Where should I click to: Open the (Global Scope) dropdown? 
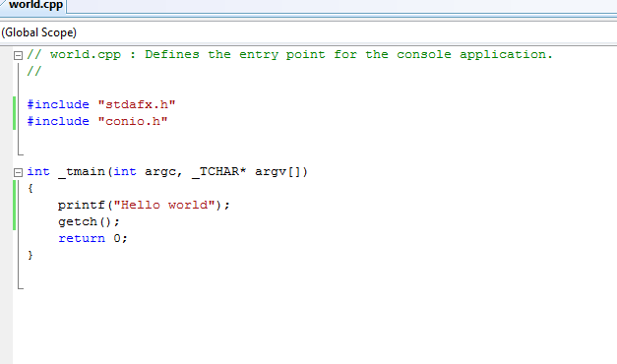click(309, 32)
